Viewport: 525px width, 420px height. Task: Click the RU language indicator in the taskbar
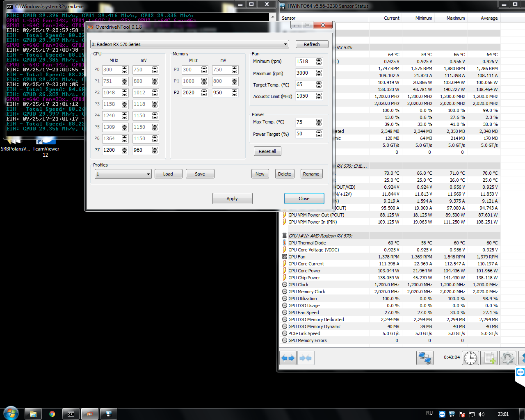(429, 413)
